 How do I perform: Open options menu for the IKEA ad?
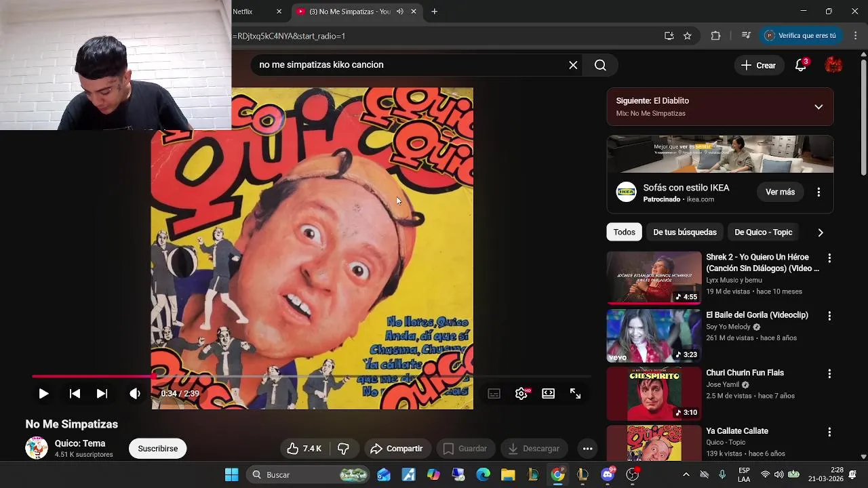(818, 192)
